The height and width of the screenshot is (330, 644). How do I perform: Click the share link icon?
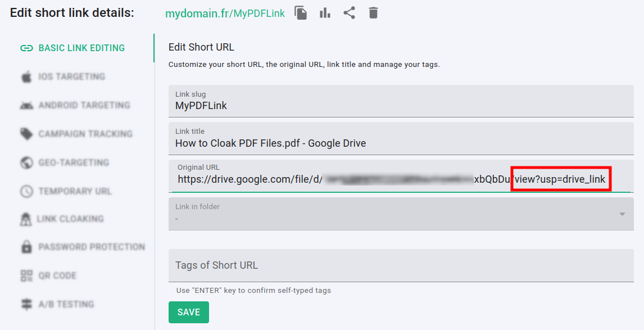(349, 13)
